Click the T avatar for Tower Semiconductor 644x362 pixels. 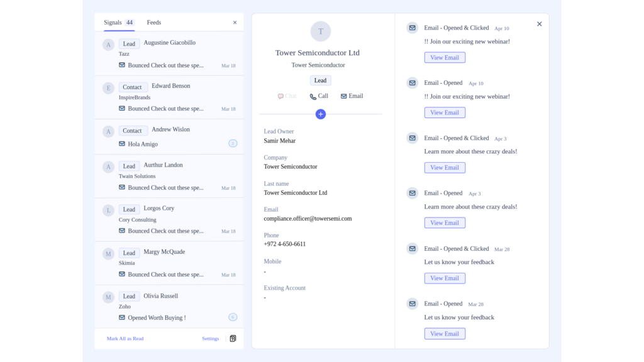tap(321, 31)
